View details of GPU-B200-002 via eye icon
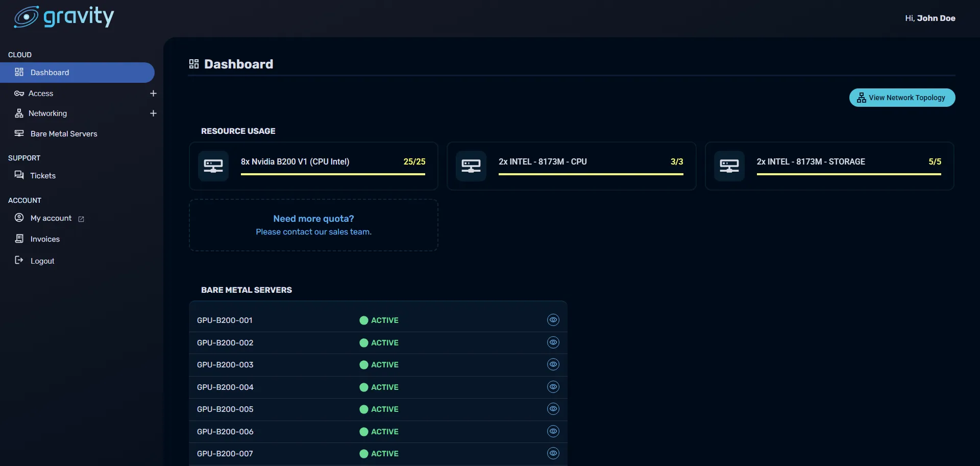Image resolution: width=980 pixels, height=466 pixels. click(553, 342)
